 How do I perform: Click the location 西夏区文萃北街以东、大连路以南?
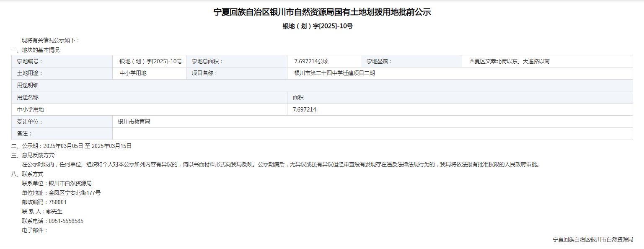coord(509,61)
